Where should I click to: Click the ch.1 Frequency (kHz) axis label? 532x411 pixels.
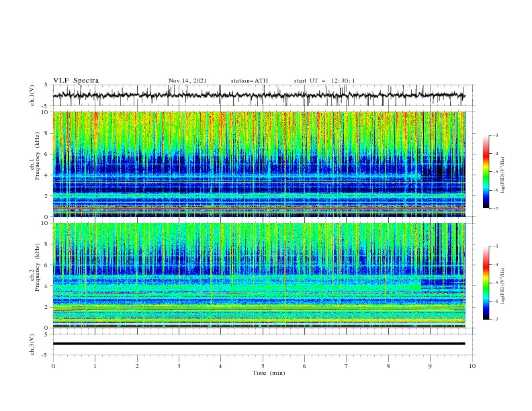click(x=35, y=156)
